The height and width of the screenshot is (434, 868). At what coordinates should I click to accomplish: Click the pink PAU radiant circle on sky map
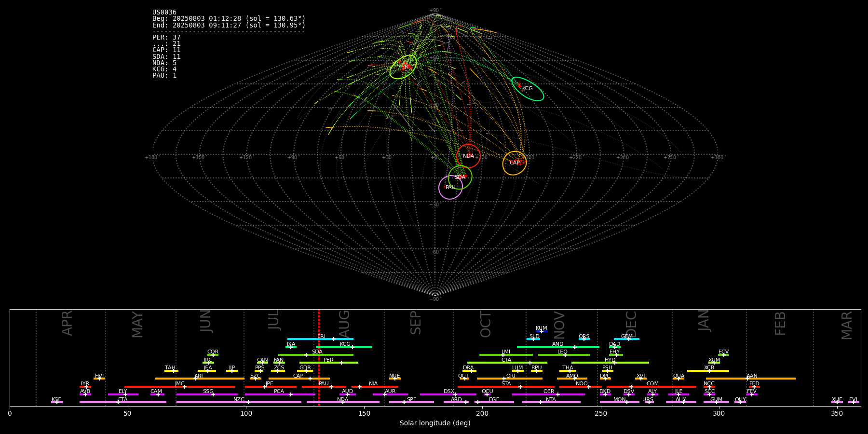click(x=450, y=187)
